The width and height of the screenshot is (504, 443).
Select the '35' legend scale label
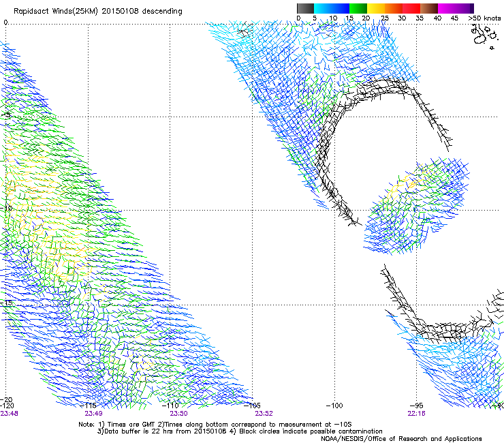420,18
